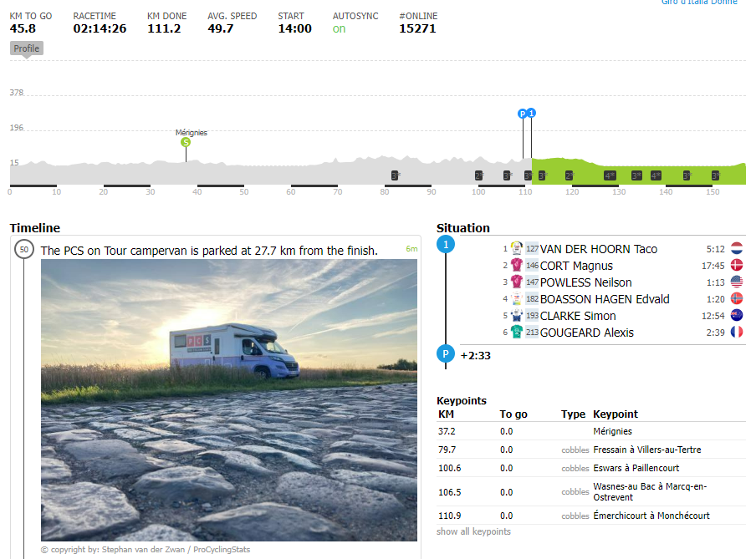Click the #ONLINE count 15271
This screenshot has height=559, width=756.
point(417,29)
